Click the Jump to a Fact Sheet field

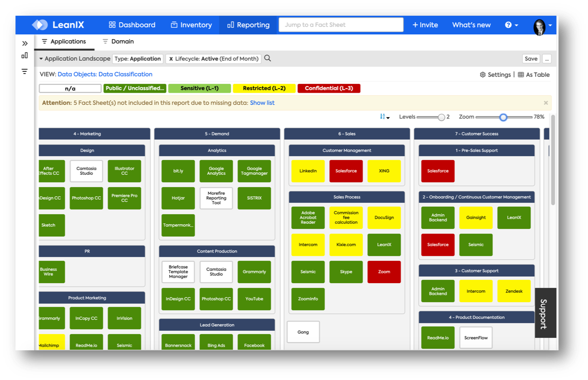[x=341, y=25]
